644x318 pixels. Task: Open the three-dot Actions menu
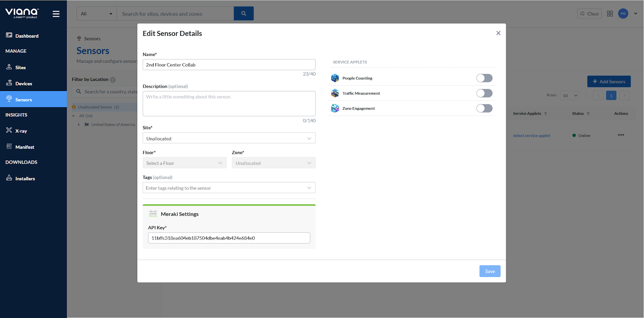pos(621,135)
